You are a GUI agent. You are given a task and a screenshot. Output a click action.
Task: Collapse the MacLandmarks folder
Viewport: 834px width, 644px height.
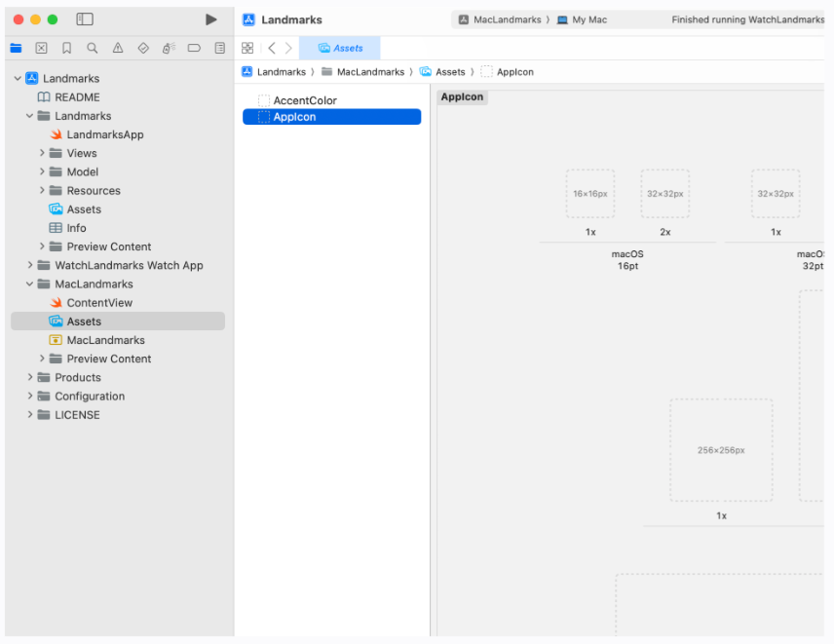(30, 284)
